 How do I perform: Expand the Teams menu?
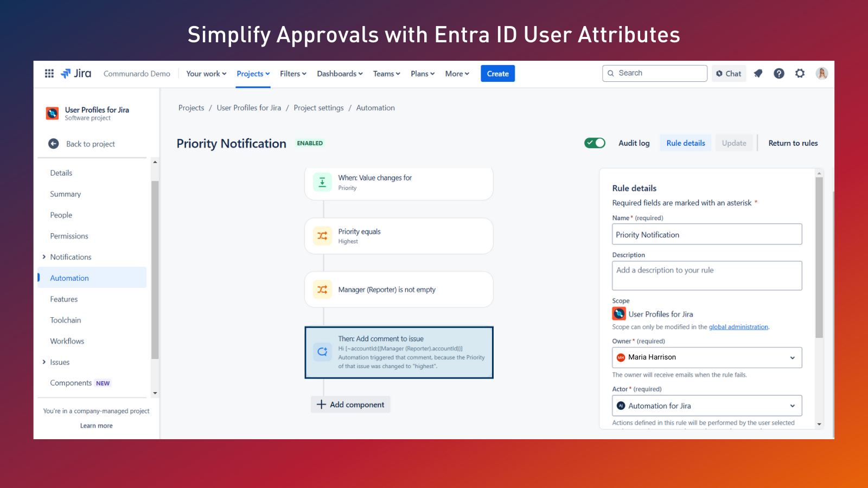(x=386, y=74)
